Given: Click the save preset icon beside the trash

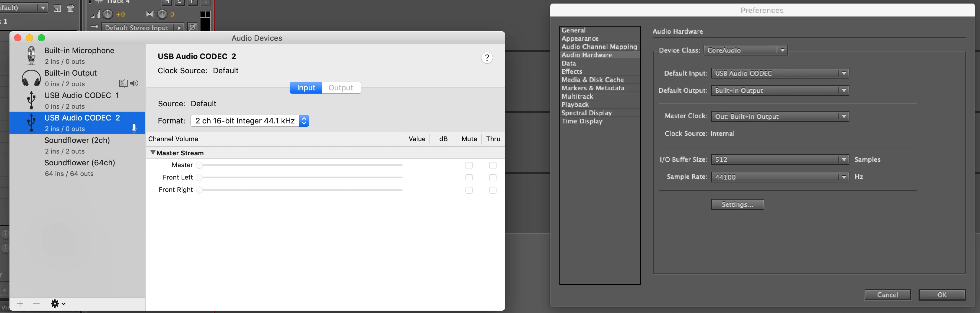Looking at the screenshot, I should [57, 8].
